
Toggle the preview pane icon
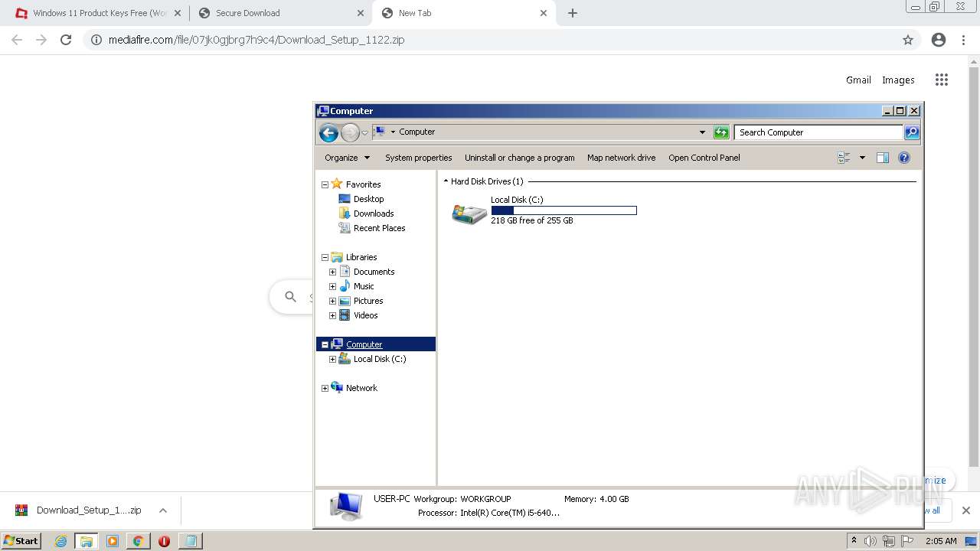[882, 158]
